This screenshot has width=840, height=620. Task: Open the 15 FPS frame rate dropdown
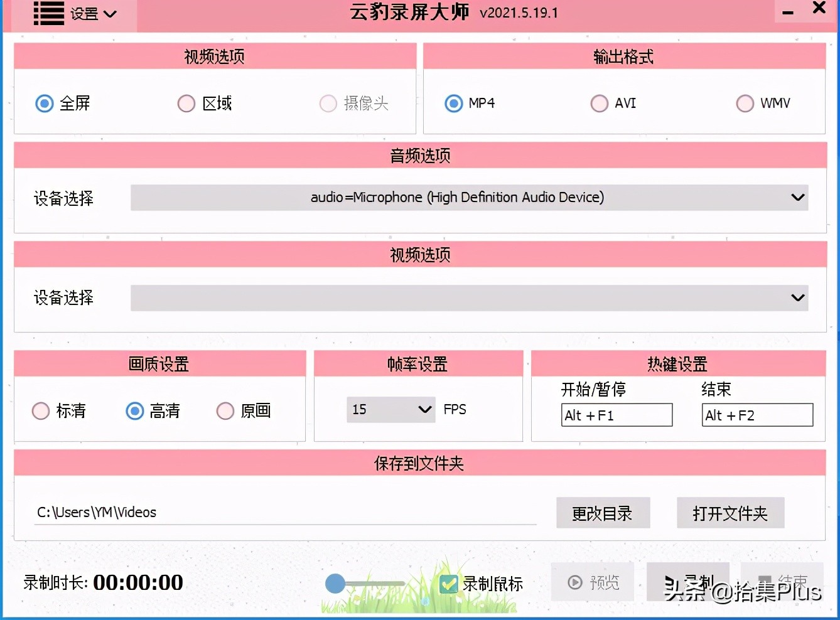[x=390, y=409]
